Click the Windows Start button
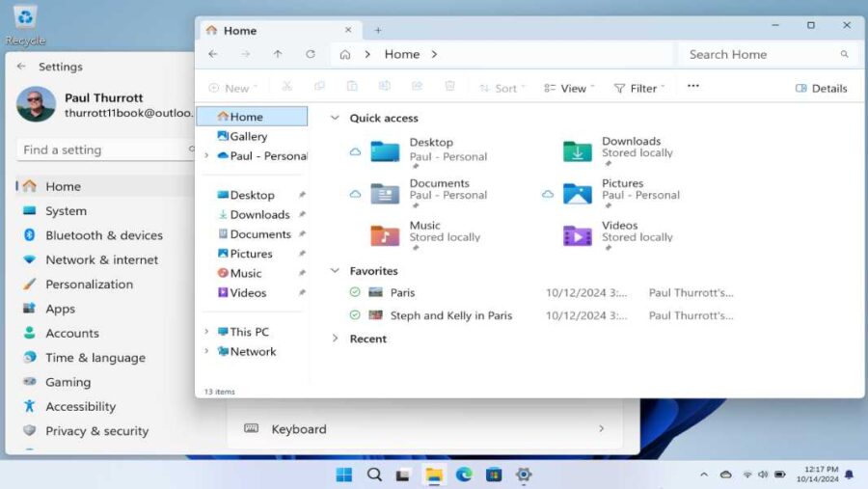This screenshot has height=489, width=868. [344, 475]
